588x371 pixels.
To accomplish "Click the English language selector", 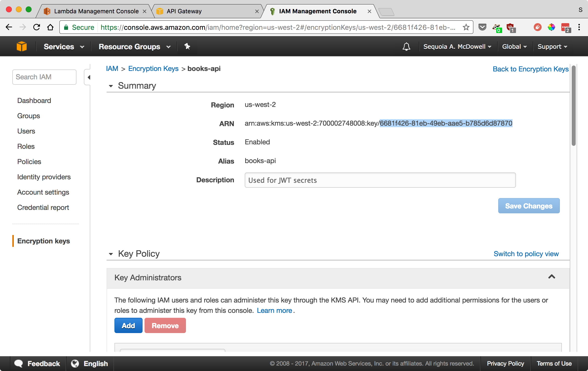I will (x=90, y=364).
